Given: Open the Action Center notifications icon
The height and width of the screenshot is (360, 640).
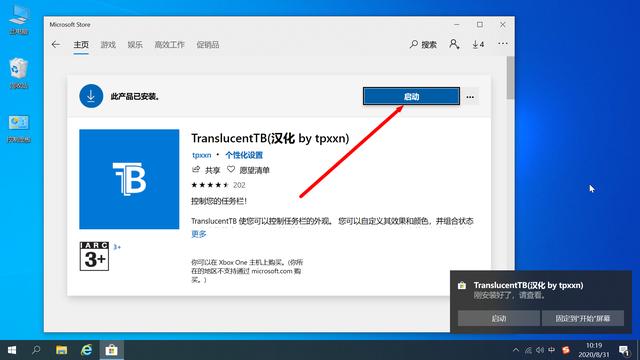Looking at the screenshot, I should coord(624,350).
